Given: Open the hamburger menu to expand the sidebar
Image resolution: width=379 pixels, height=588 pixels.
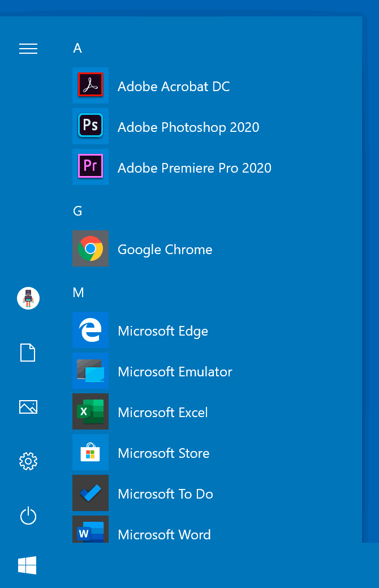Looking at the screenshot, I should 28,48.
